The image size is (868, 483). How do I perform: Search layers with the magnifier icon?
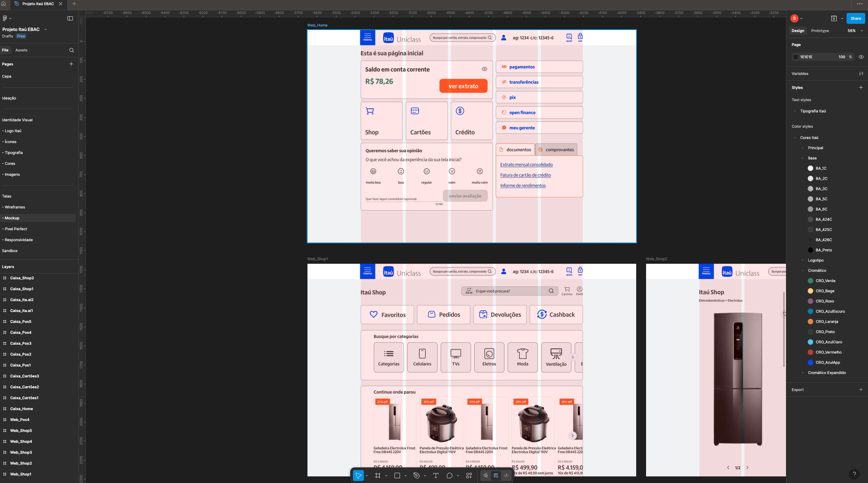coord(71,50)
